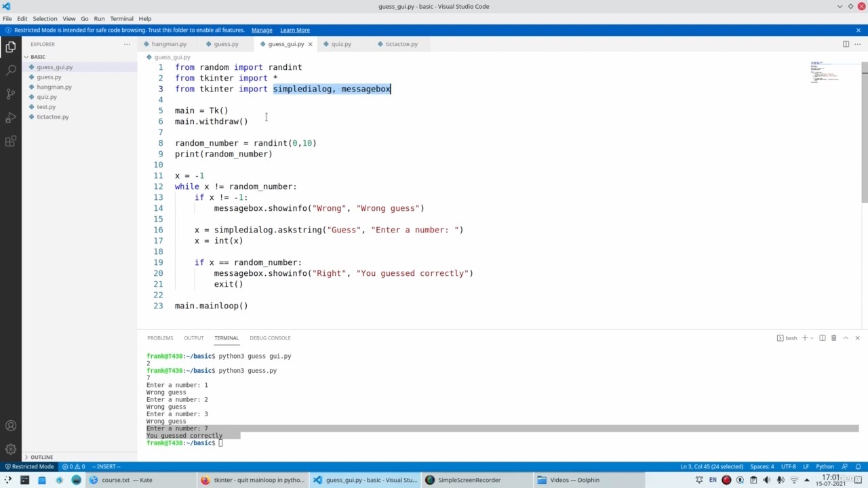Image resolution: width=868 pixels, height=488 pixels.
Task: Switch to the quiz.py tab
Action: (x=341, y=44)
